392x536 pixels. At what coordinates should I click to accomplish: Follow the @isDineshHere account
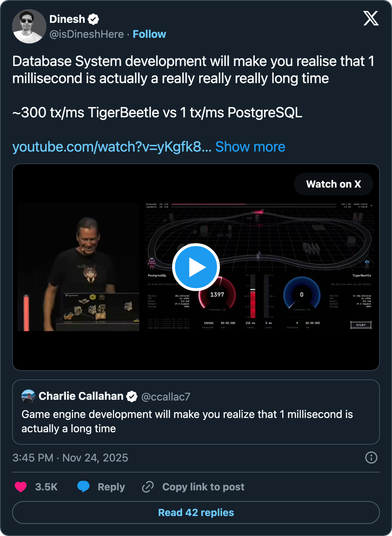149,34
